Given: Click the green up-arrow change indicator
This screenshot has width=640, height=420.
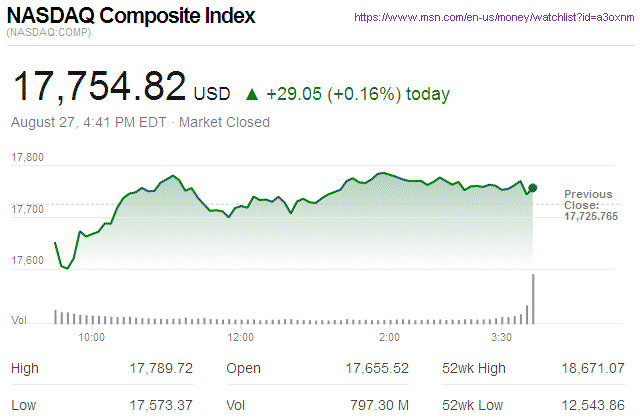Looking at the screenshot, I should pos(251,95).
